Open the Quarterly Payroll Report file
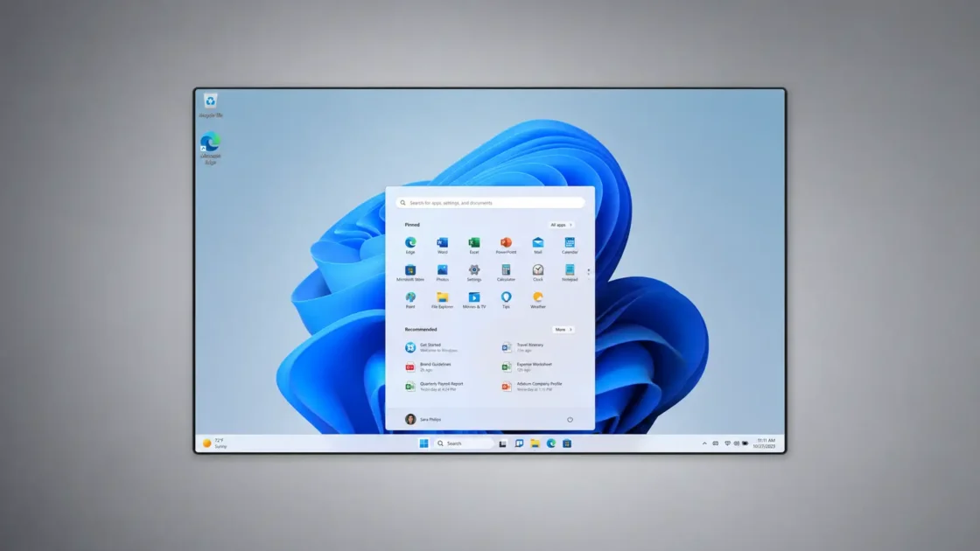Viewport: 980px width, 551px height. click(434, 386)
